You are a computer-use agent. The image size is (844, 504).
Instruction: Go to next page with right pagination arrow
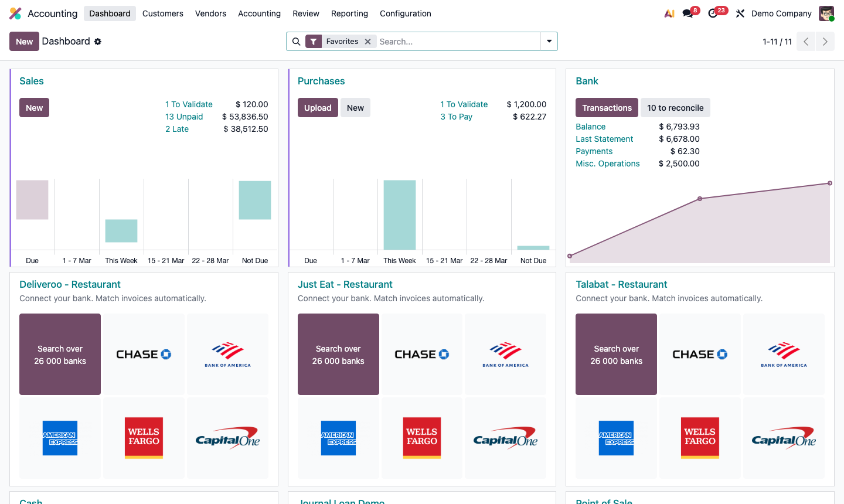tap(825, 42)
